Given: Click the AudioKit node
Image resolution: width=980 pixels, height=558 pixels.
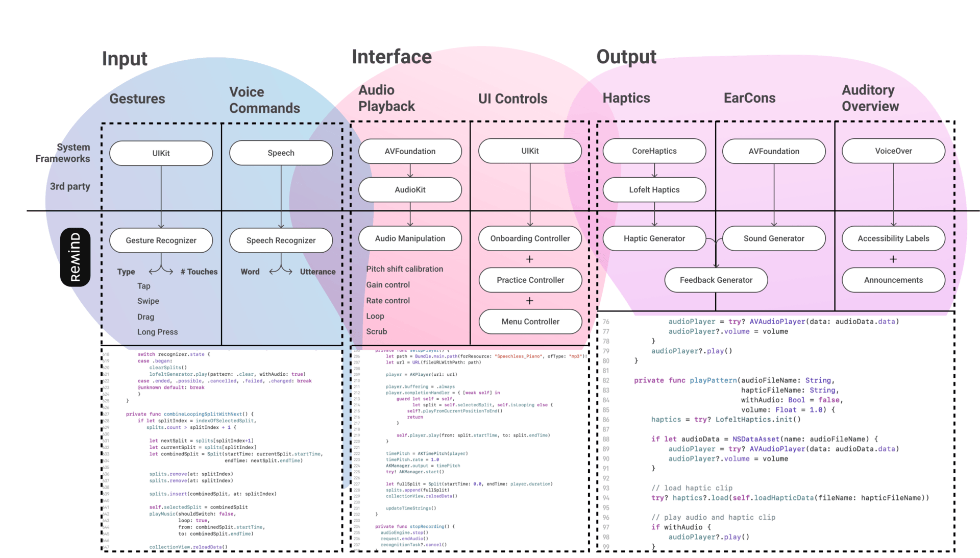Looking at the screenshot, I should pos(410,189).
